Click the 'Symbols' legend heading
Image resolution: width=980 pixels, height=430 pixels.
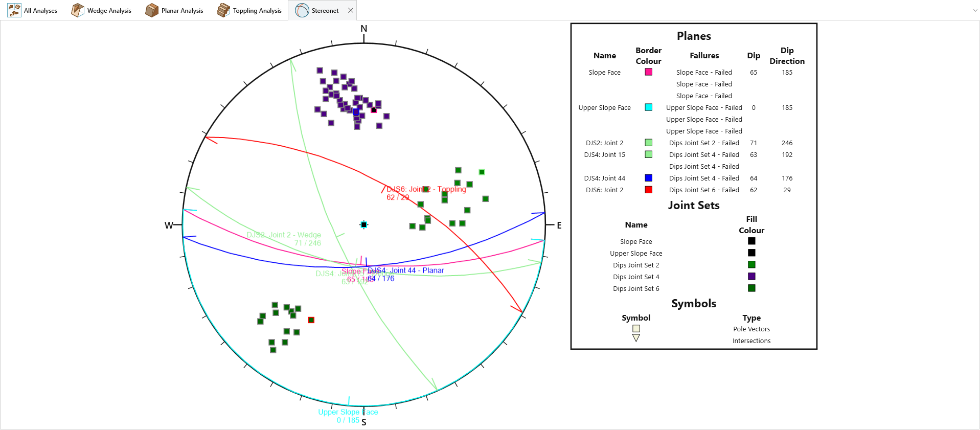coord(694,303)
